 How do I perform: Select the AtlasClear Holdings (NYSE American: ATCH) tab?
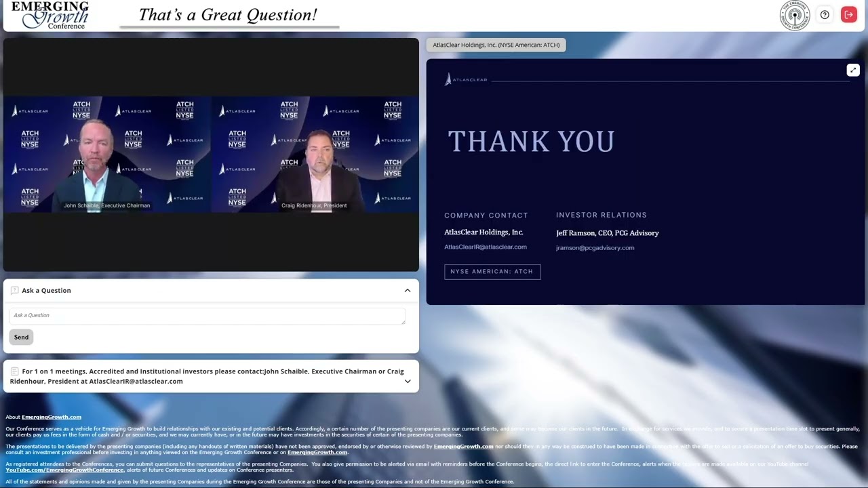(496, 45)
